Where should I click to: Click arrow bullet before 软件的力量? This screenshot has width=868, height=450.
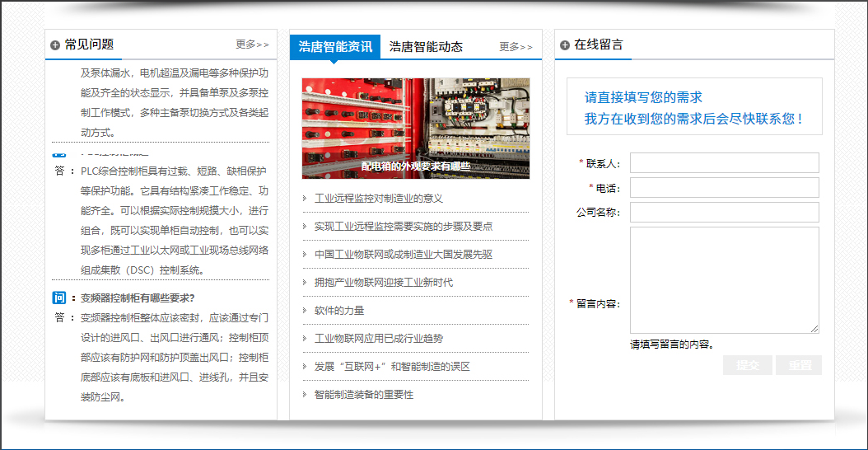(x=306, y=311)
